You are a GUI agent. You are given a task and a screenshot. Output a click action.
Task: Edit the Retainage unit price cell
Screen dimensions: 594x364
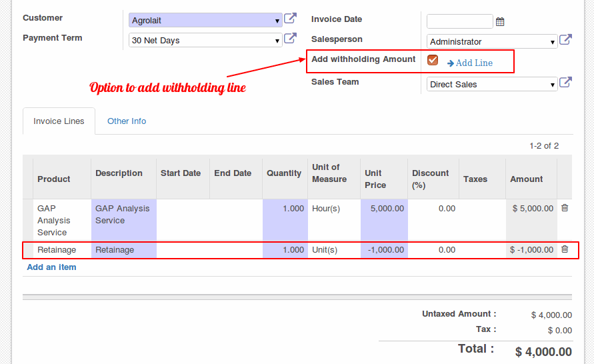[x=384, y=250]
